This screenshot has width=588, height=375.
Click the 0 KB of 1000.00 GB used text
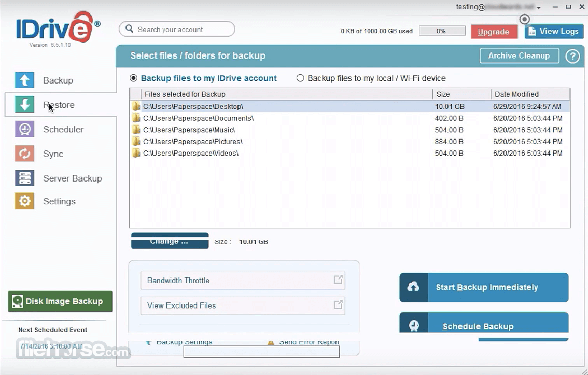point(376,31)
